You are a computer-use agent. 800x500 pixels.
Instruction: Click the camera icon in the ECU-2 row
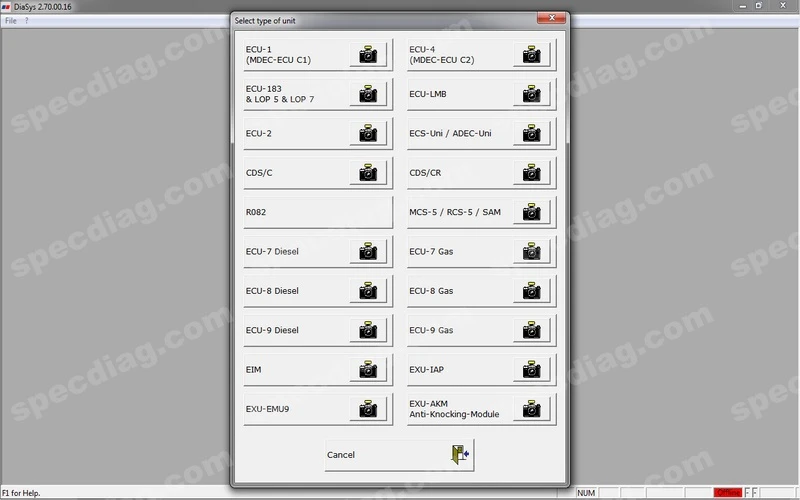point(368,133)
